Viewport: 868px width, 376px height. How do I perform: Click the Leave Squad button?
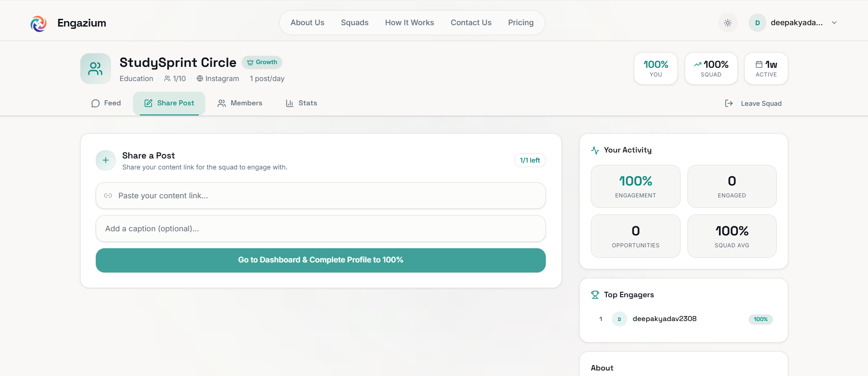click(753, 104)
